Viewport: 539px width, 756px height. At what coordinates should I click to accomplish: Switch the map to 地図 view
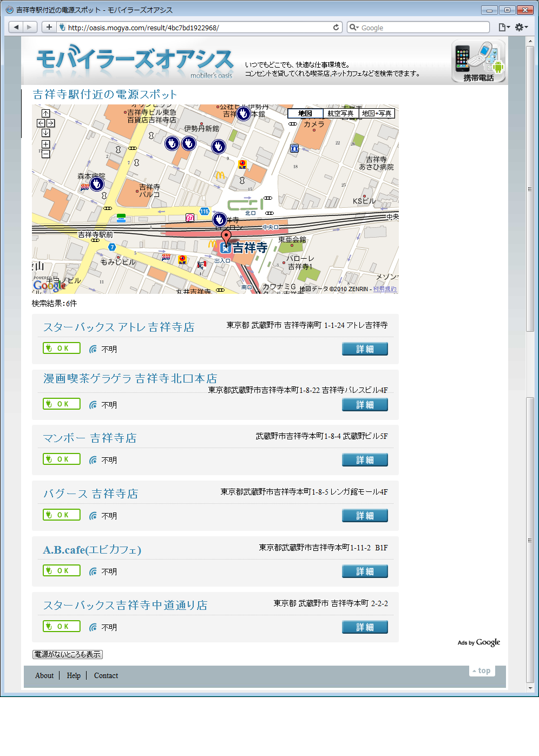[x=305, y=114]
